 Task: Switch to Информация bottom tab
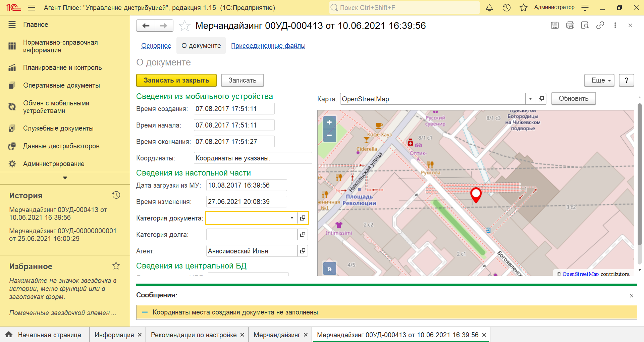click(114, 335)
